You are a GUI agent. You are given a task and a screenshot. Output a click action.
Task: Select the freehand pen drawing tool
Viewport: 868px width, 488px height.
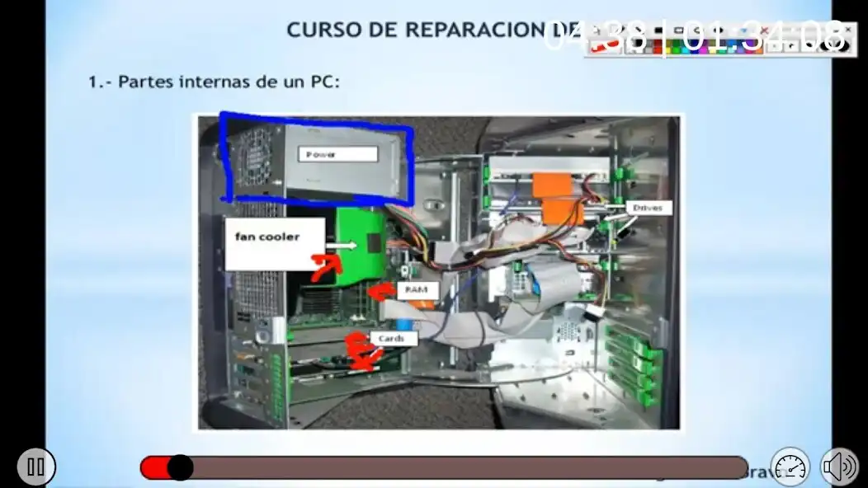coord(620,30)
